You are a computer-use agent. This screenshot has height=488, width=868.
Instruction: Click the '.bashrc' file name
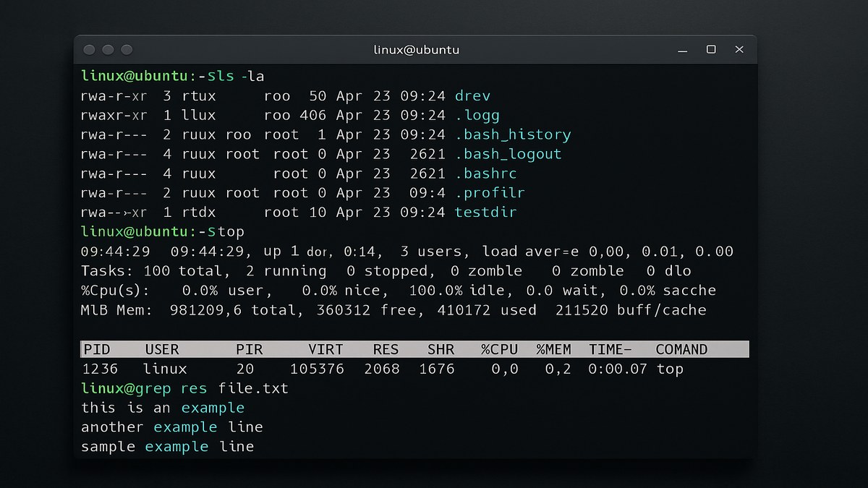click(488, 174)
